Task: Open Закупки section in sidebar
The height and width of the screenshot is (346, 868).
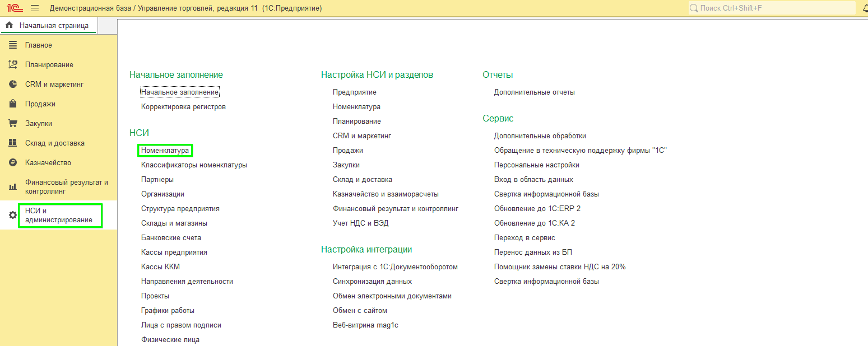Action: (x=58, y=123)
